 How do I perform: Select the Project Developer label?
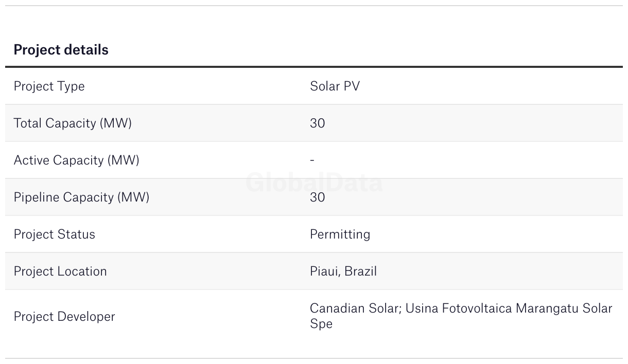pos(64,317)
